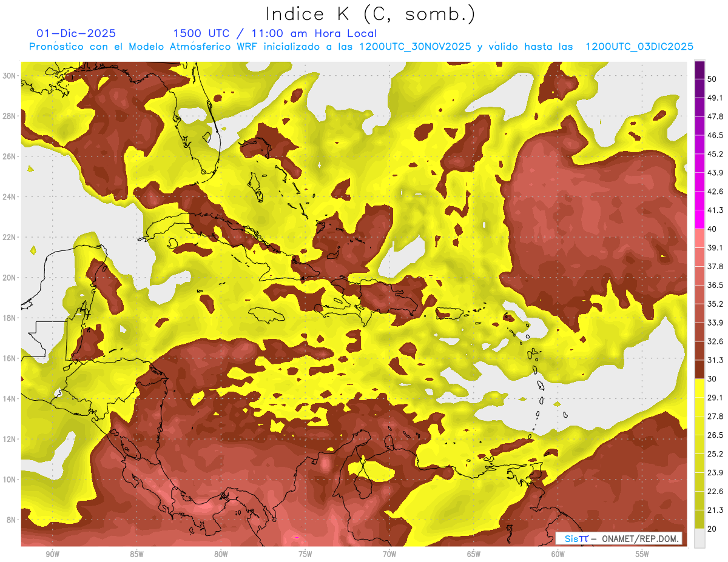Click the color bar value "49.1"
This screenshot has height=562, width=728.
click(x=715, y=98)
